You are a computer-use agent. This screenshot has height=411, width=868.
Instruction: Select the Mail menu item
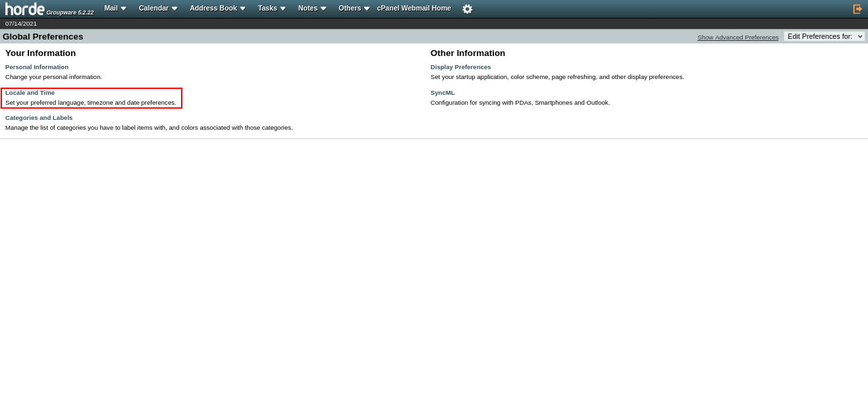click(x=111, y=8)
